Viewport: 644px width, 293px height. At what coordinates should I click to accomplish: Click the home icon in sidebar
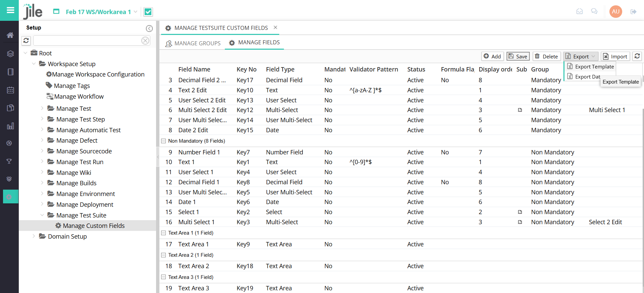(10, 35)
